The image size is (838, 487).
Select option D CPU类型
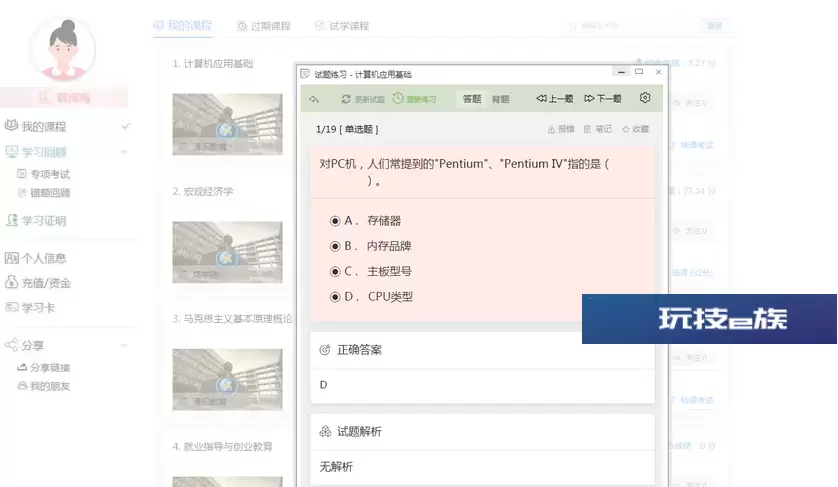point(371,296)
